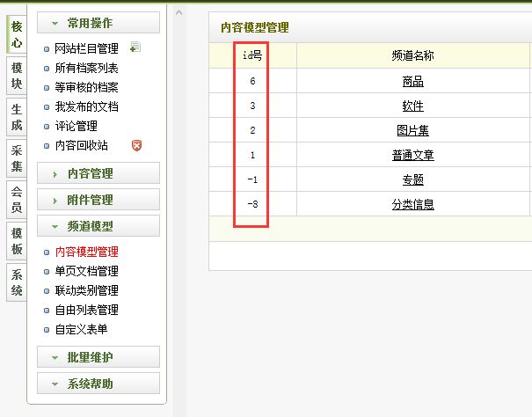Expand the 批量维护 section

98,357
